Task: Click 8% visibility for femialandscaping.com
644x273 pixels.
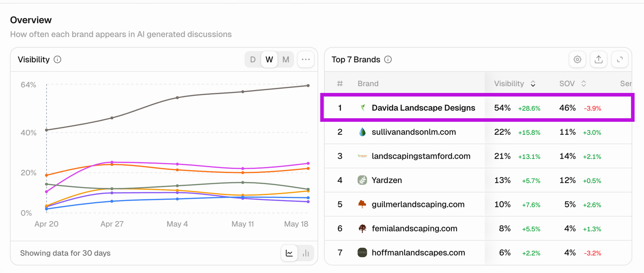Action: (505, 228)
